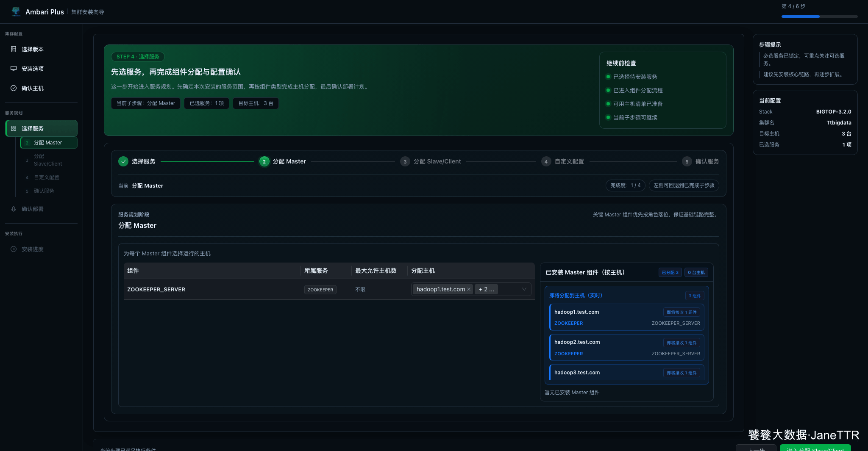The height and width of the screenshot is (451, 868).
Task: Click the ZOOKEEPER_SERVER component name cell
Action: tap(156, 289)
